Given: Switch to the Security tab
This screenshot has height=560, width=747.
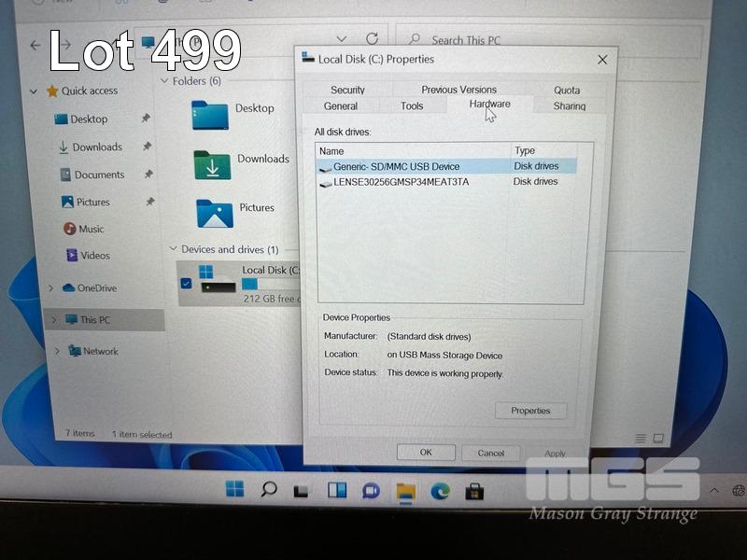Looking at the screenshot, I should click(347, 90).
